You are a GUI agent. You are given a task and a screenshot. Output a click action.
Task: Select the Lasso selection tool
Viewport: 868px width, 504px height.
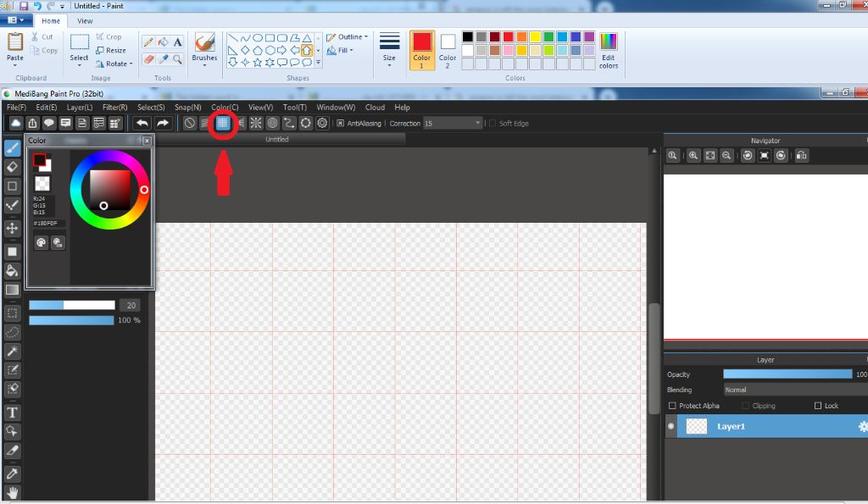12,332
